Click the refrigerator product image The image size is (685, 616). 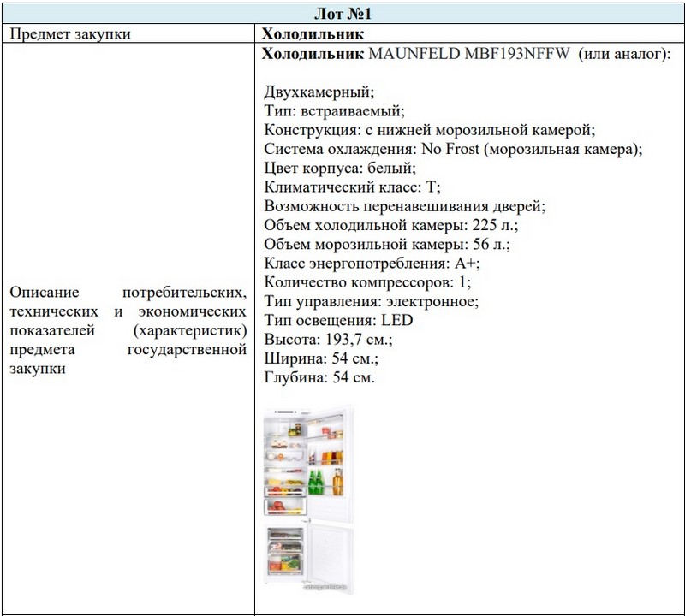tap(306, 500)
